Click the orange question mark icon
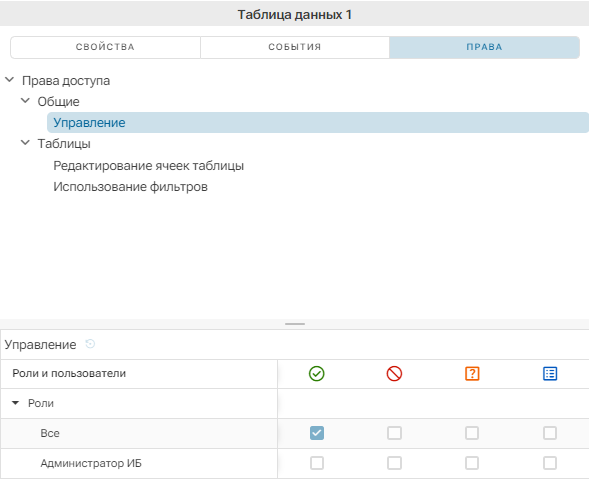Screen dimensions: 589x495 [x=472, y=374]
